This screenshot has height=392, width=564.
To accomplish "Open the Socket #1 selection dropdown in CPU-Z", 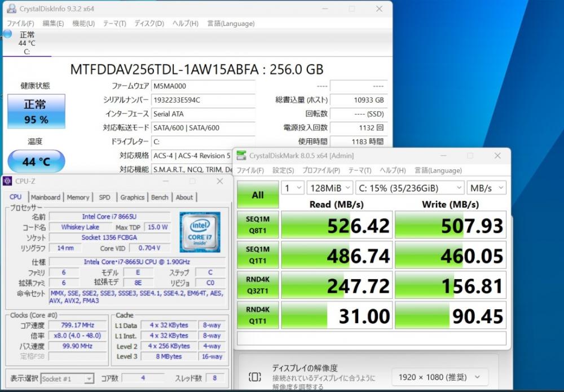I will tap(67, 378).
